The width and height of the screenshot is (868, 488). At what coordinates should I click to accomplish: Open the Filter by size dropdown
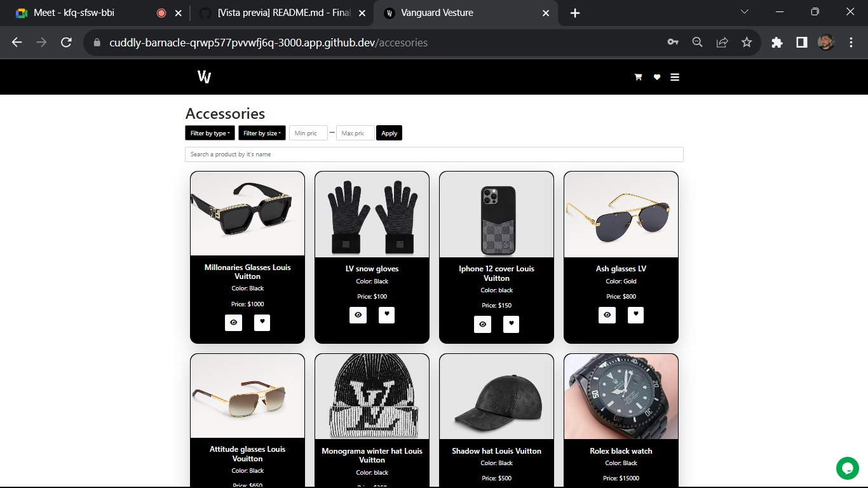[262, 133]
